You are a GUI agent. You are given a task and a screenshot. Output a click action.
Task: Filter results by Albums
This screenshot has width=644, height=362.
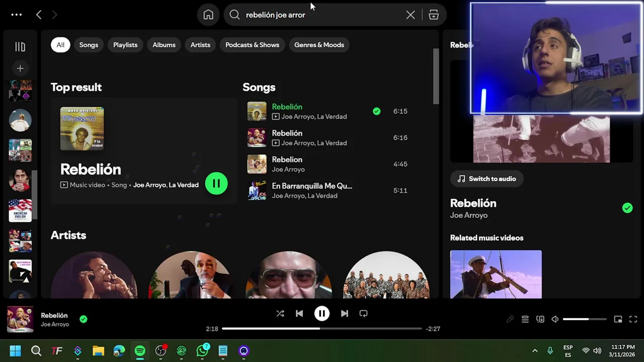pos(164,45)
